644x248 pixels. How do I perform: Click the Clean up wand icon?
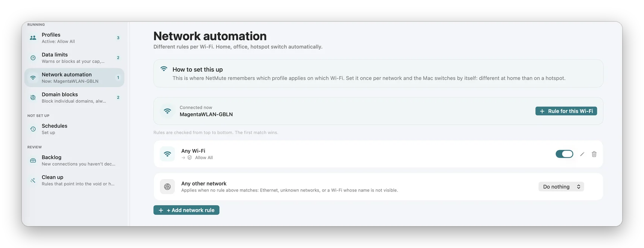coord(33,180)
